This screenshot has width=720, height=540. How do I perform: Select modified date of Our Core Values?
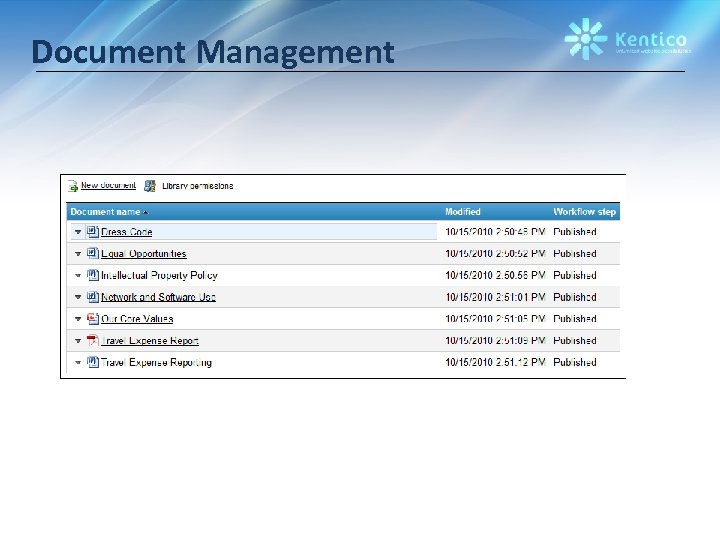pyautogui.click(x=495, y=319)
